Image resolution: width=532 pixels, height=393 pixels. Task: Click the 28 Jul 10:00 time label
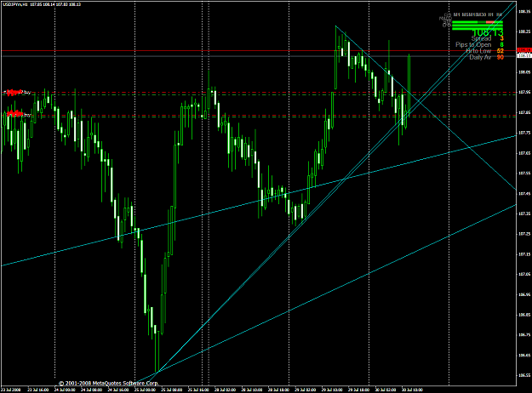252,390
